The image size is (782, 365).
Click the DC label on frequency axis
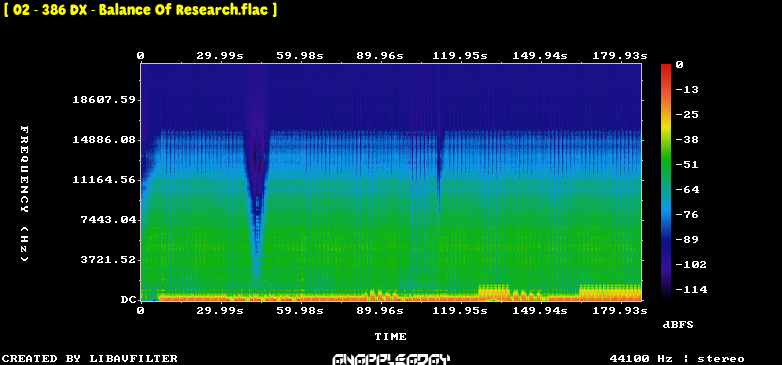tap(128, 300)
